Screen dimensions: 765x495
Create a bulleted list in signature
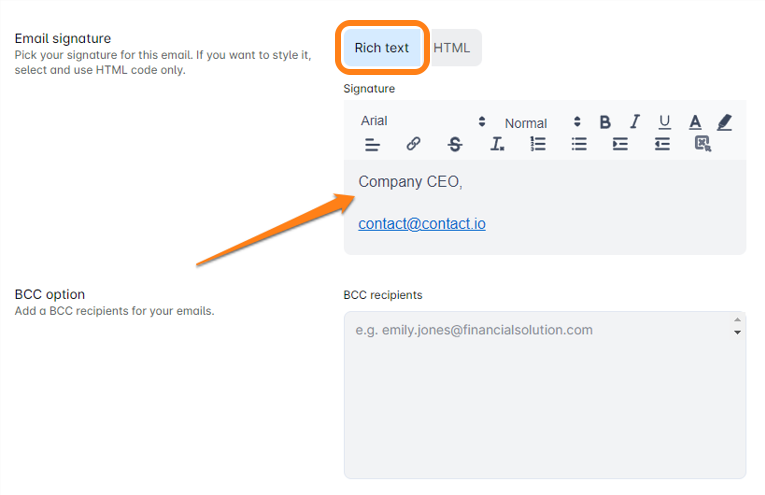tap(579, 144)
